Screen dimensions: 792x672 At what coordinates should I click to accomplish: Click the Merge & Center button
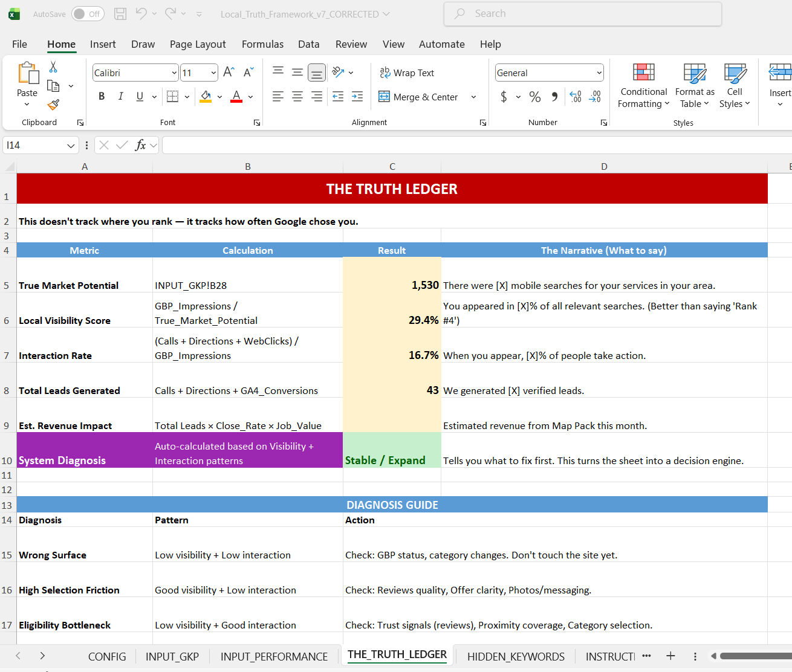(x=418, y=97)
